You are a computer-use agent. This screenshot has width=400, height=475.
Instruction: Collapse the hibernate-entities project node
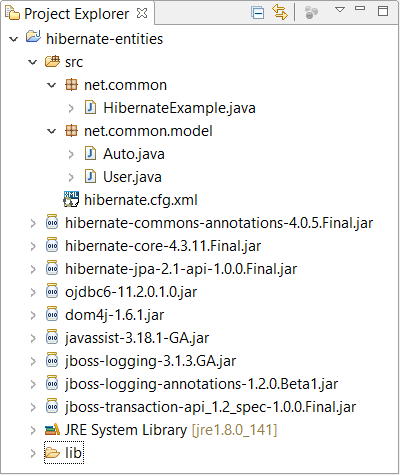[14, 39]
